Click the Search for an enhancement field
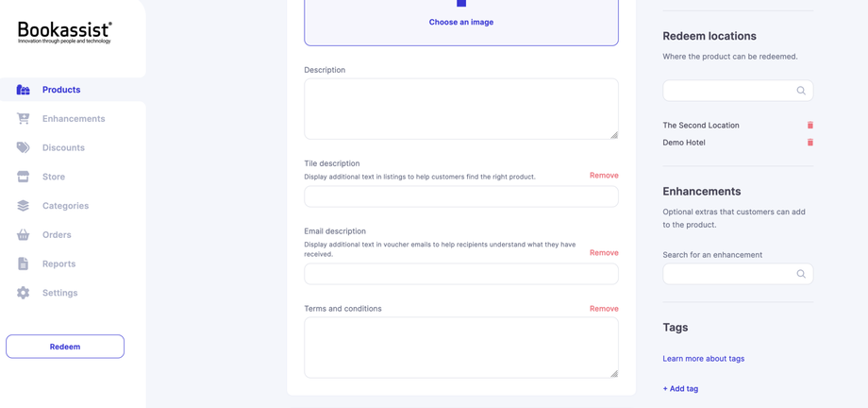Screen dimensions: 868x408 (x=728, y=274)
